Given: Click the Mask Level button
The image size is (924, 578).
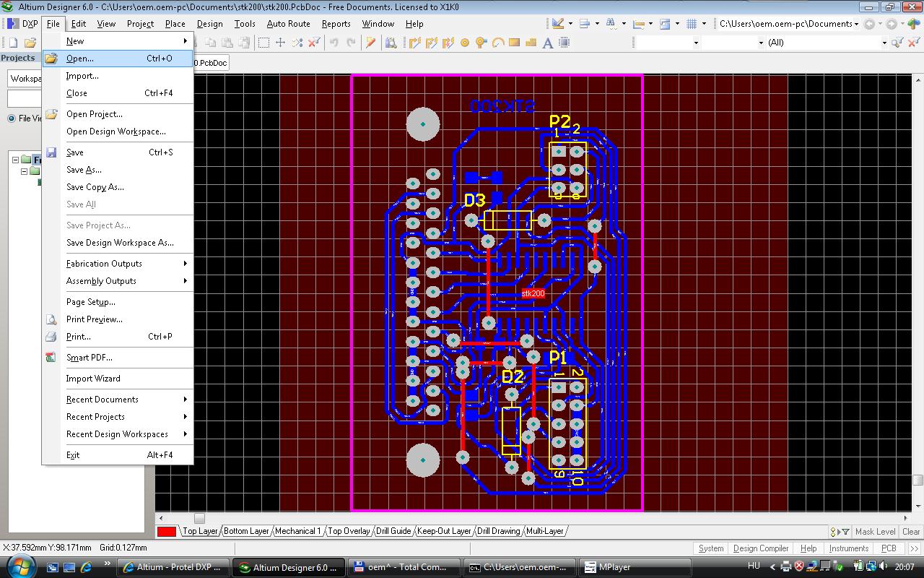Looking at the screenshot, I should 875,532.
